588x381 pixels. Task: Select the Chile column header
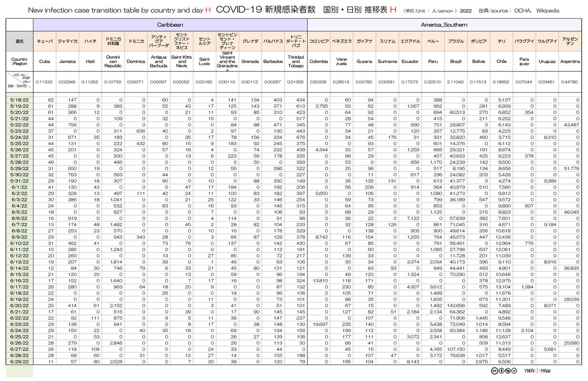point(501,61)
